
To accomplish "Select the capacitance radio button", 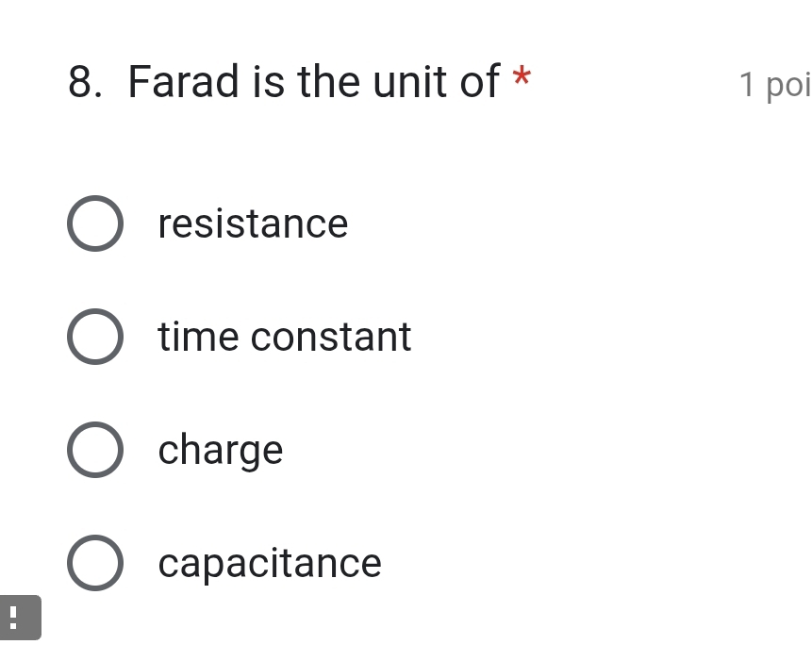I will pyautogui.click(x=94, y=563).
